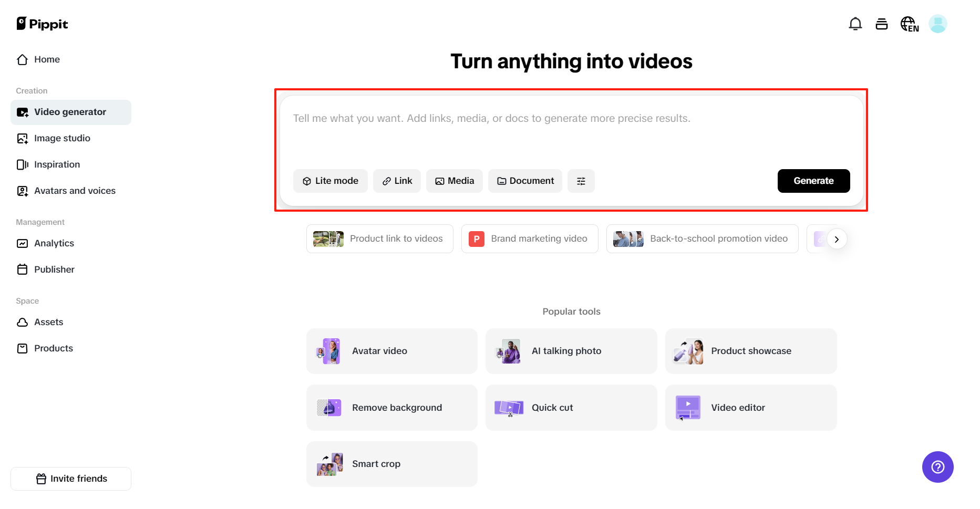Enable Link attachment mode
Screen dimensions: 980x509
[397, 181]
